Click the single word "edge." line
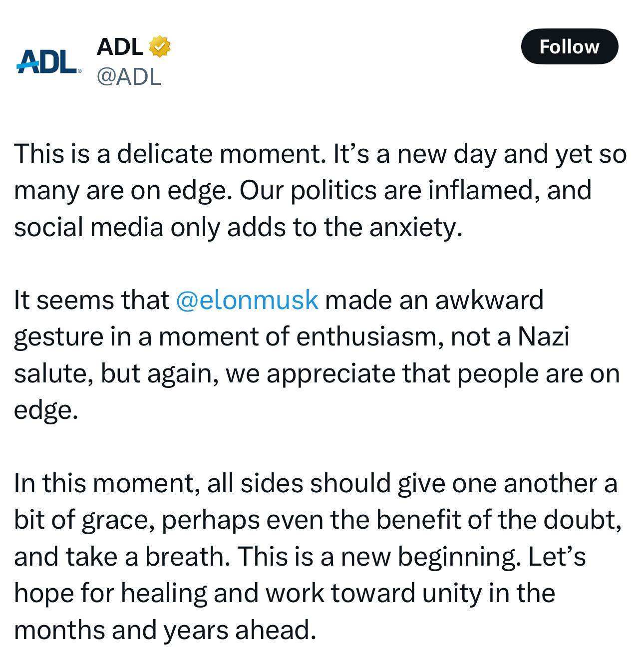This screenshot has width=644, height=663. [46, 410]
